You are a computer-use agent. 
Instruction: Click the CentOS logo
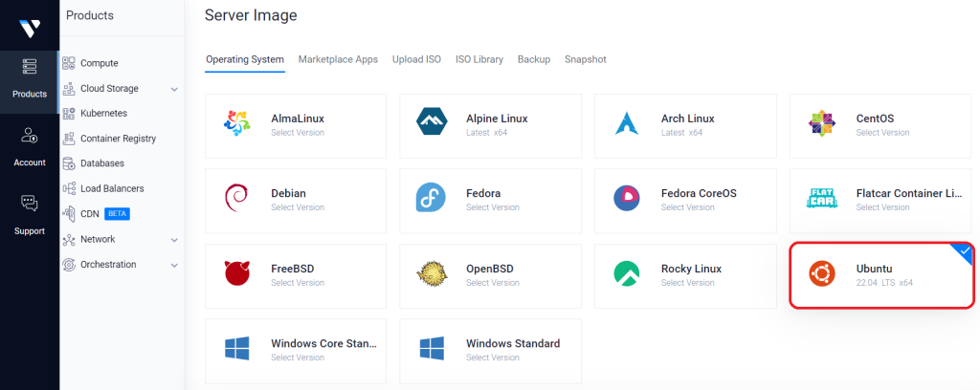click(821, 123)
